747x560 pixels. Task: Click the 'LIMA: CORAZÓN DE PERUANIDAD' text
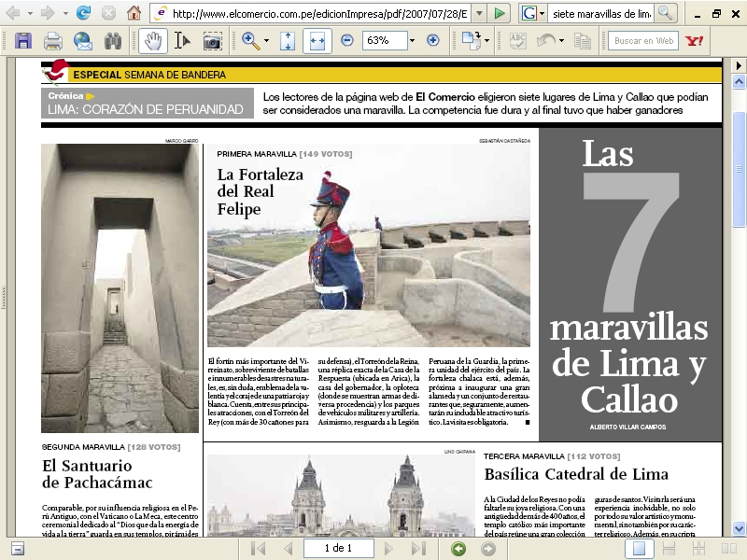tap(146, 109)
